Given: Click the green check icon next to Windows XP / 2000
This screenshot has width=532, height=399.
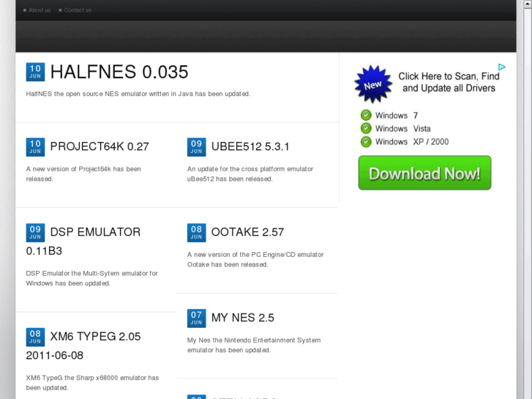Looking at the screenshot, I should pyautogui.click(x=366, y=141).
